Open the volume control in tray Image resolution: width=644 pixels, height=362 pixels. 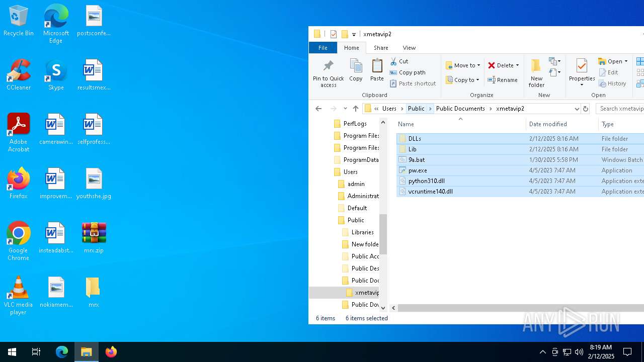(x=579, y=352)
